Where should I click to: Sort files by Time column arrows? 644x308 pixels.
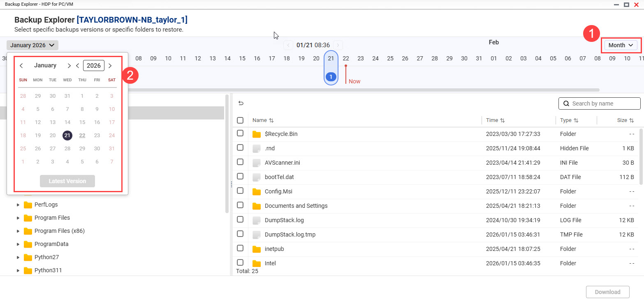503,121
